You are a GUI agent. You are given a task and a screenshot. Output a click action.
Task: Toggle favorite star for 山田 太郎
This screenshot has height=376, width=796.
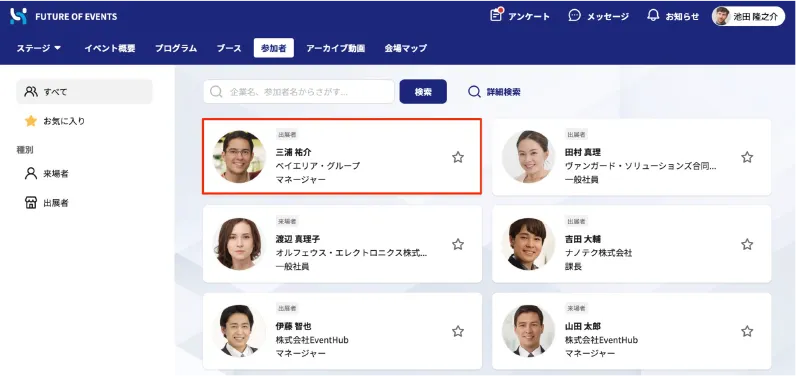click(747, 331)
